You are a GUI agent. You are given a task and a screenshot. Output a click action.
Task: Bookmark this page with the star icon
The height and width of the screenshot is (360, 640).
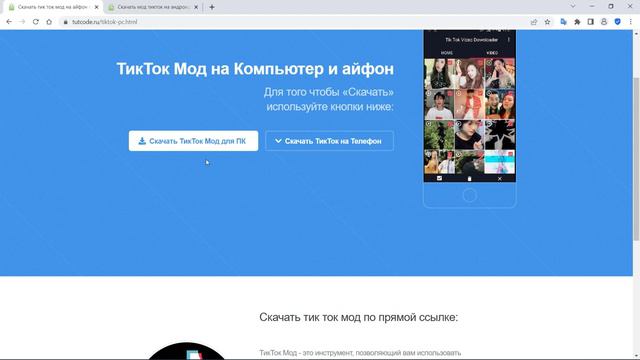coord(547,22)
